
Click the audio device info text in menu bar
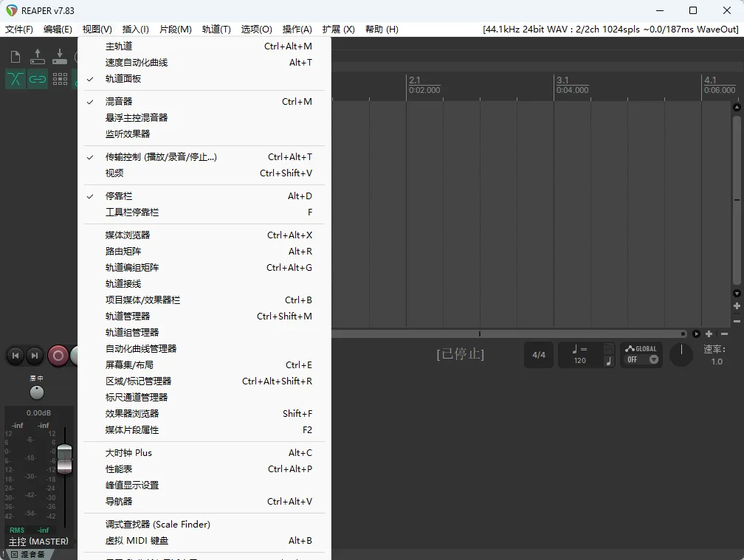tap(610, 30)
